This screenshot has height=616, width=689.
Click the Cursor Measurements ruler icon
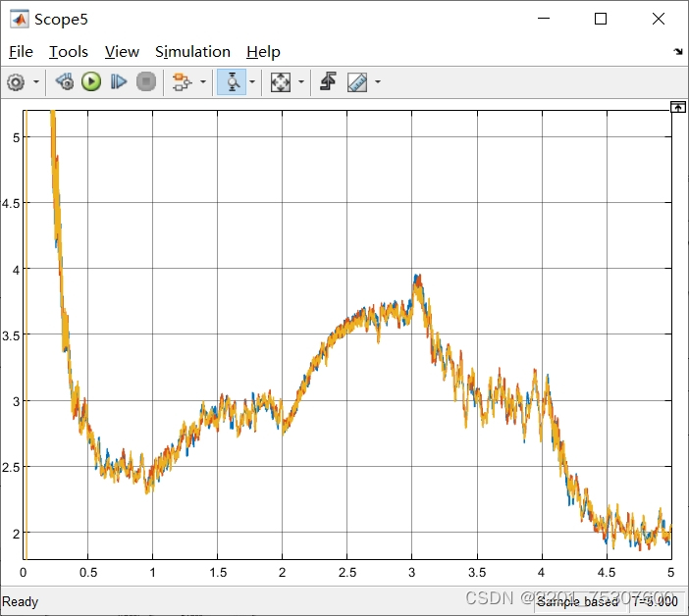tap(357, 81)
